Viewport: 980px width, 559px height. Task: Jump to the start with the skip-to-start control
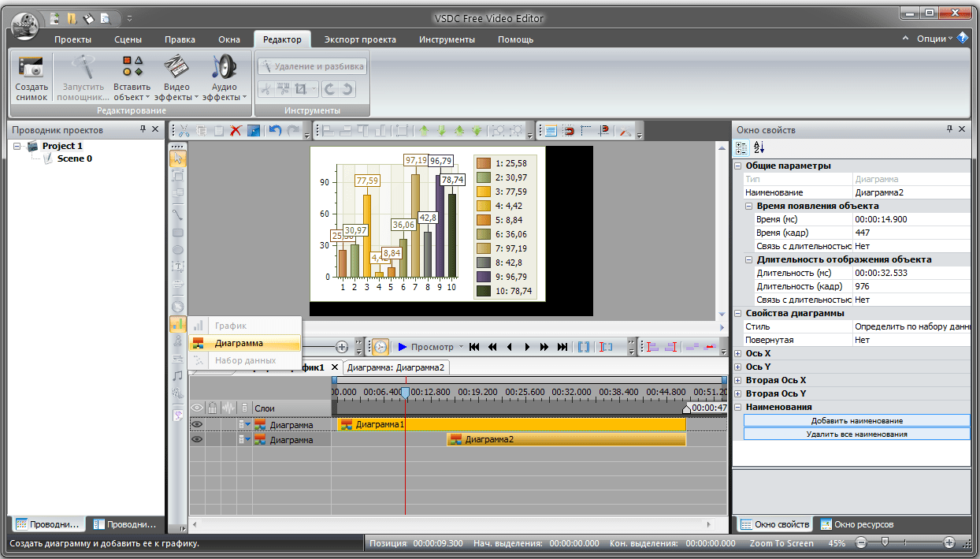(x=474, y=347)
